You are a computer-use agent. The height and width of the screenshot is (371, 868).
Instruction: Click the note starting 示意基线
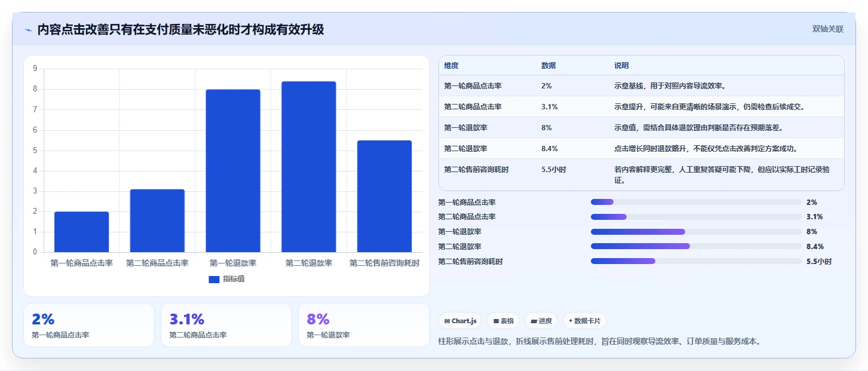tap(670, 86)
